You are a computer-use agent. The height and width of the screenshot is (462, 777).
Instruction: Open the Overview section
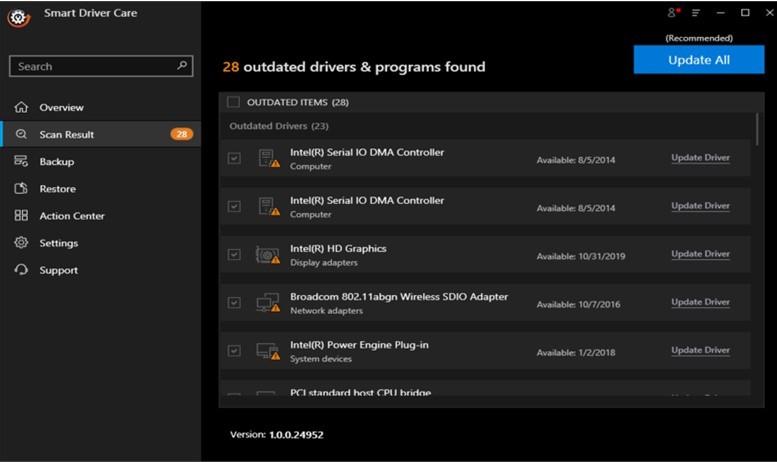click(x=102, y=107)
